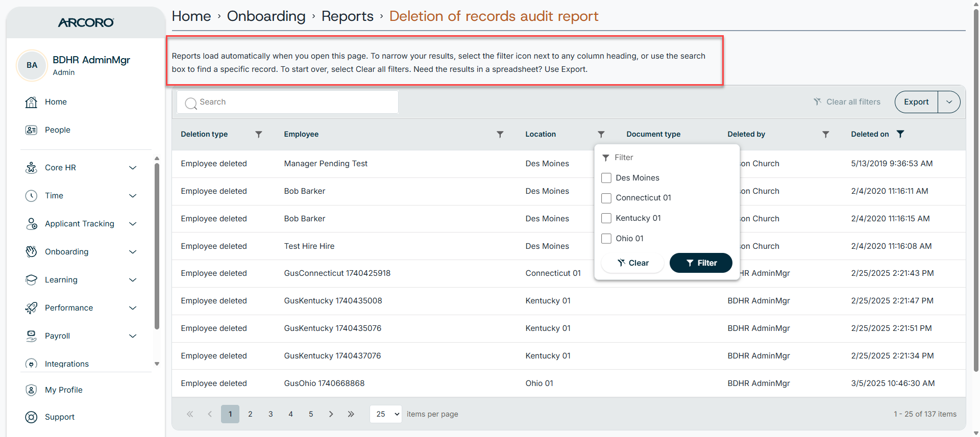This screenshot has width=980, height=437.
Task: Click the Home icon in the sidebar
Action: (x=31, y=102)
